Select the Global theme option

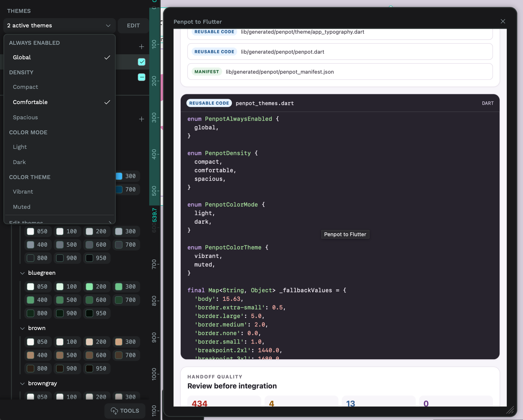[x=59, y=57]
